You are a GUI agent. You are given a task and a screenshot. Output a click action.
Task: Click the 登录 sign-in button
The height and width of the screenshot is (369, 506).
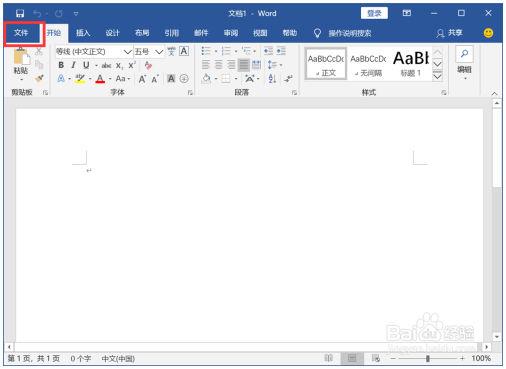374,13
